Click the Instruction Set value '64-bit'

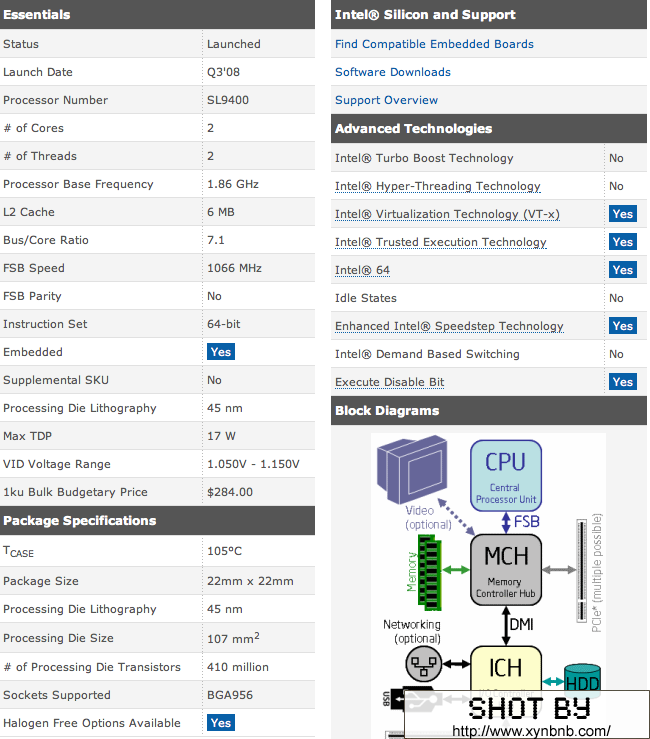click(223, 324)
